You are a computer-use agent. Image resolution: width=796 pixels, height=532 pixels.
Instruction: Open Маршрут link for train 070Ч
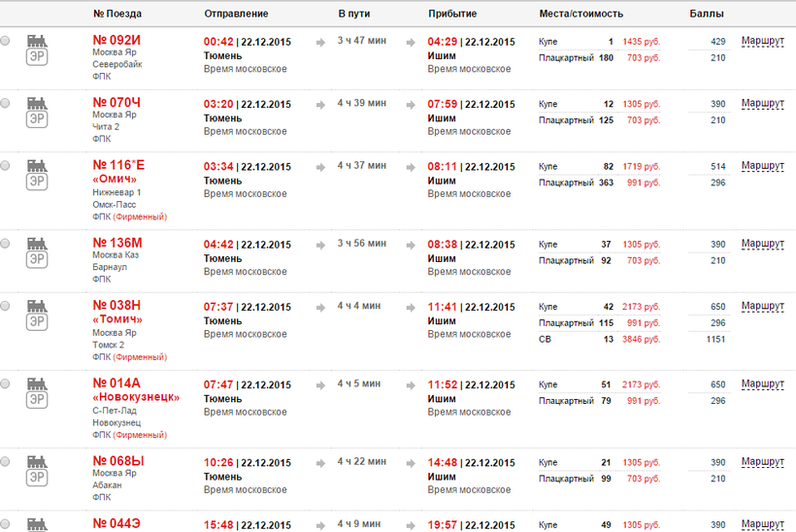point(762,103)
